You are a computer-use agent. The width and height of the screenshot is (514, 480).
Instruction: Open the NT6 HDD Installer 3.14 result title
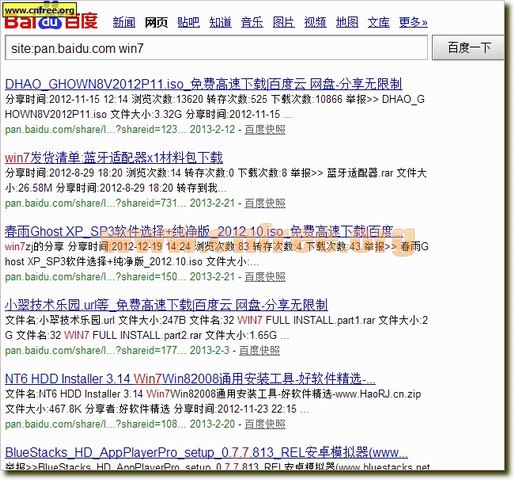(x=190, y=379)
